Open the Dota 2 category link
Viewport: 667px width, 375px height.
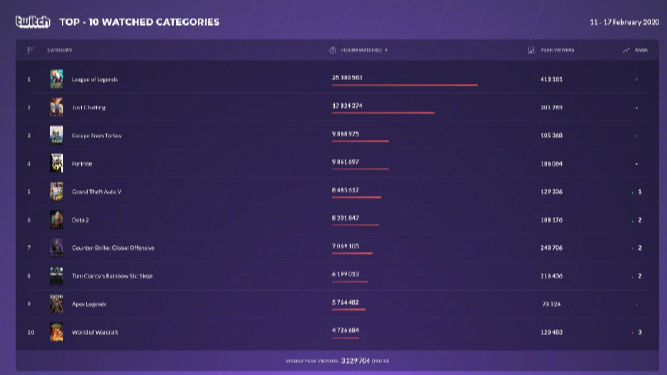pyautogui.click(x=80, y=220)
